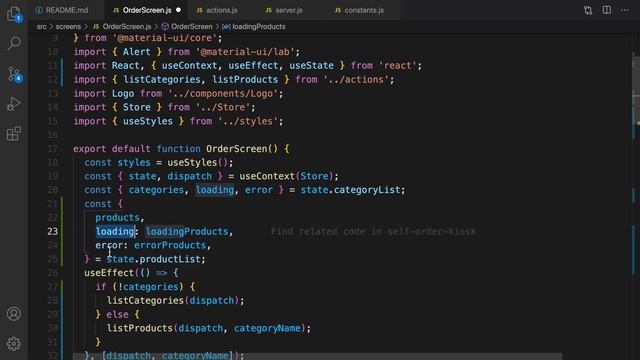The height and width of the screenshot is (360, 640).
Task: Select the OrderScreen.js tab
Action: [x=147, y=10]
